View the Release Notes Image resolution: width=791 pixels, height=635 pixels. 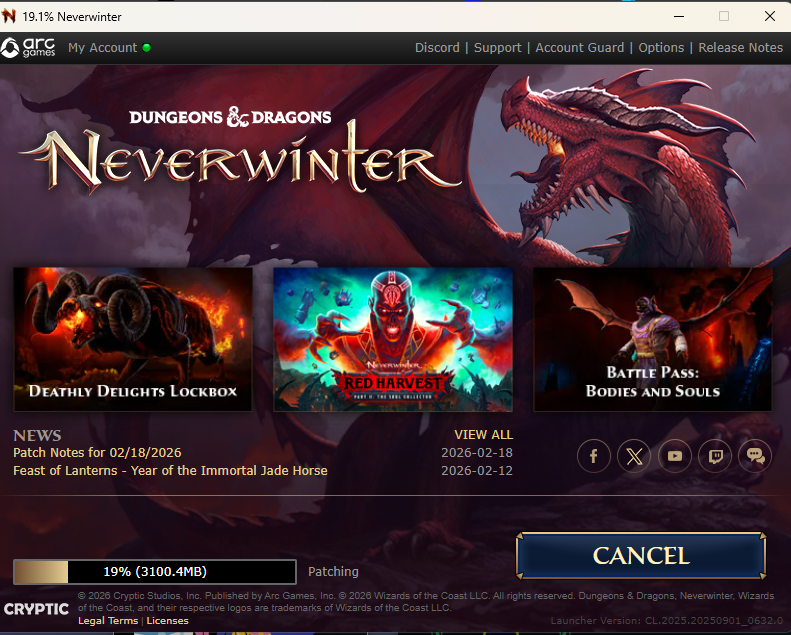coord(740,48)
